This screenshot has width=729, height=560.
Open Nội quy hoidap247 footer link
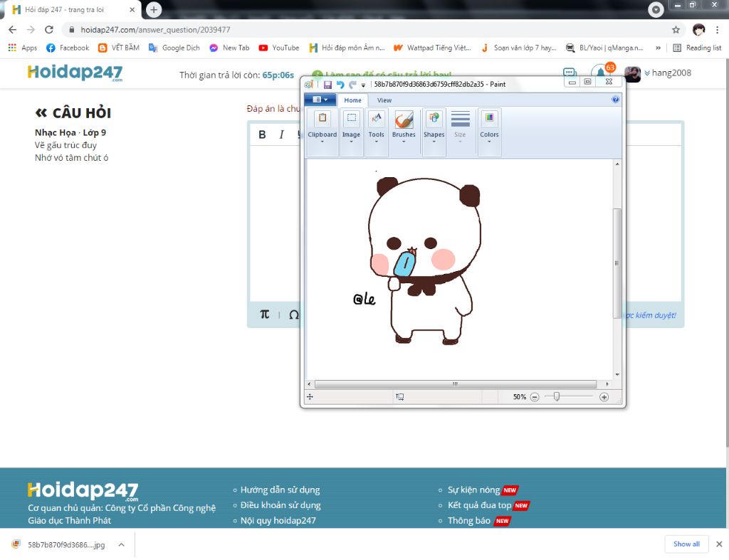[x=278, y=520]
